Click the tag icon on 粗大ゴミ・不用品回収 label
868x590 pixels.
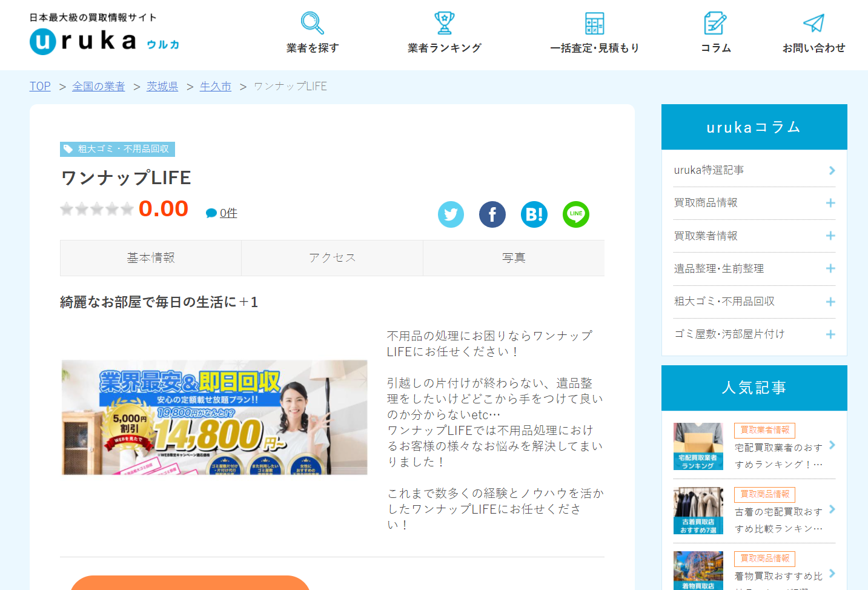[x=68, y=149]
